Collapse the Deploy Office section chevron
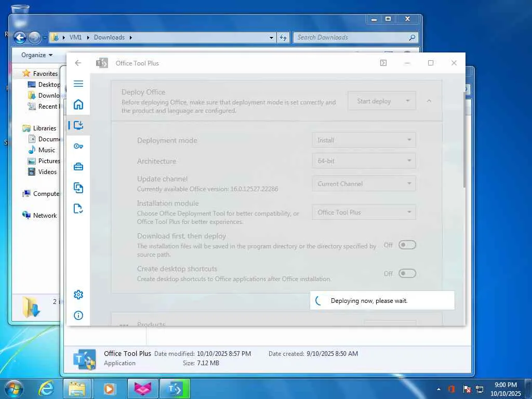Screen dimensions: 532x399 click(x=429, y=101)
